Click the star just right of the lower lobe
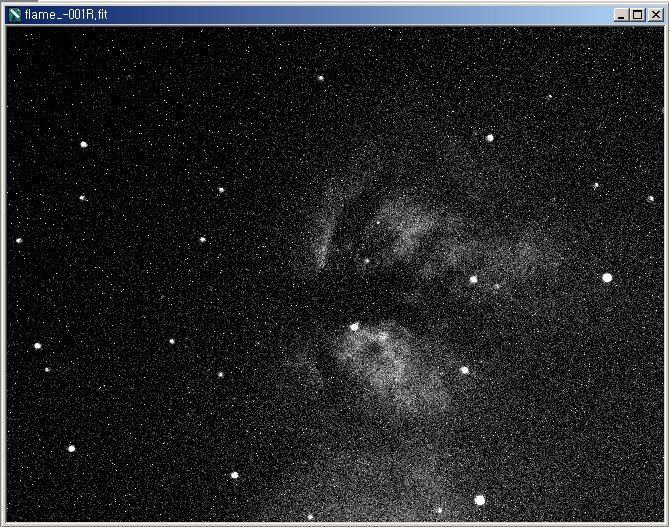 464,370
